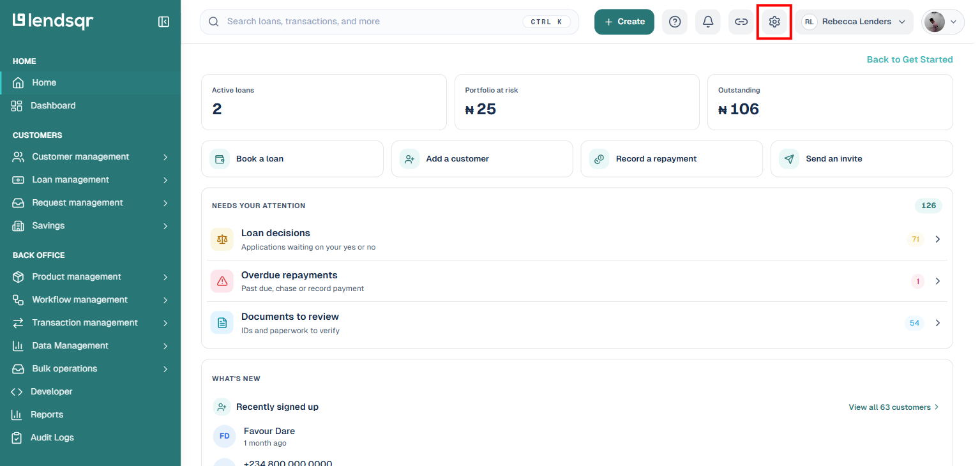
Task: Click the Send an invite button
Action: point(862,159)
